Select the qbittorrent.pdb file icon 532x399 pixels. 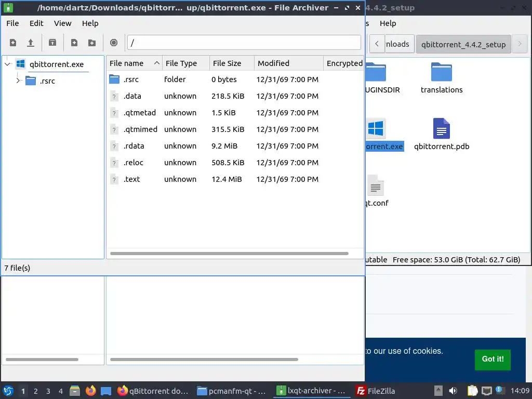point(442,128)
